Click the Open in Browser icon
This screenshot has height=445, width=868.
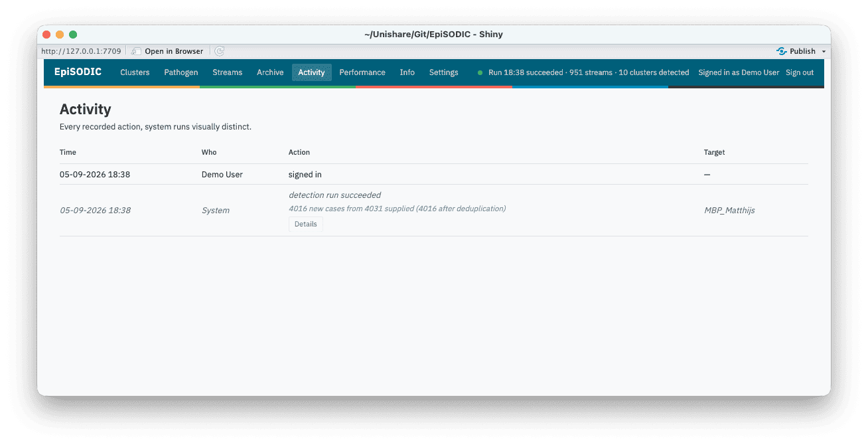[x=136, y=51]
